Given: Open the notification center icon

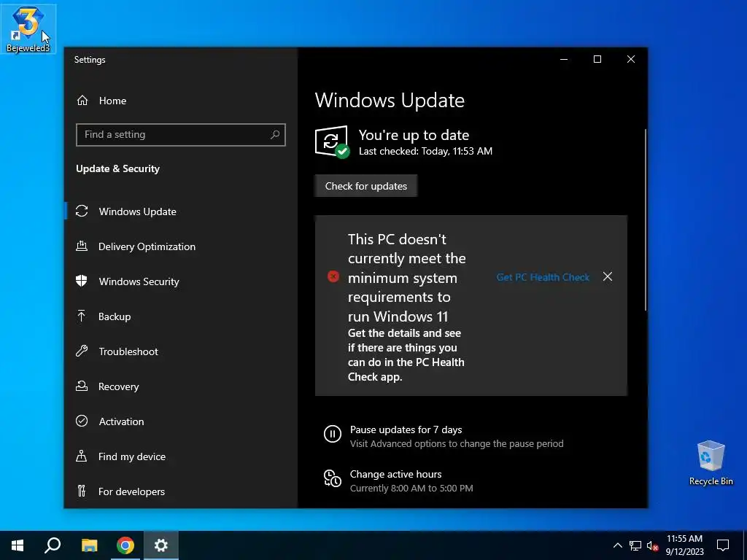Looking at the screenshot, I should (723, 545).
